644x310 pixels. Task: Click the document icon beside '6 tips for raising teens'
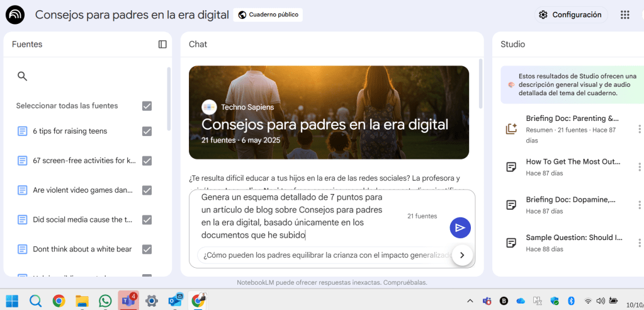coord(22,131)
